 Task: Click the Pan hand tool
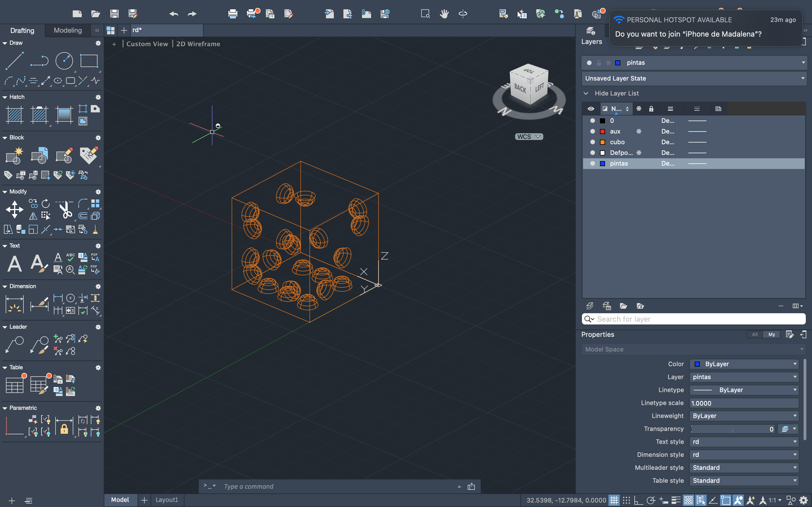coord(444,14)
